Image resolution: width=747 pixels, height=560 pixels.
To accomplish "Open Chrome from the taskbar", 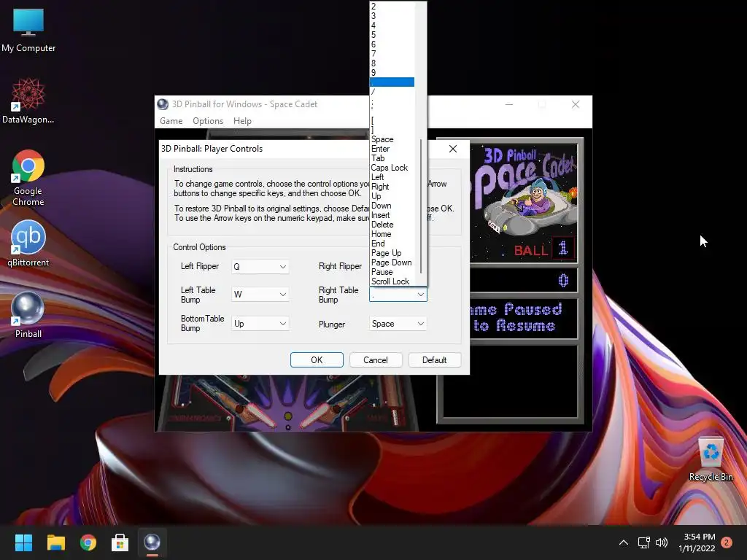I will coord(88,542).
